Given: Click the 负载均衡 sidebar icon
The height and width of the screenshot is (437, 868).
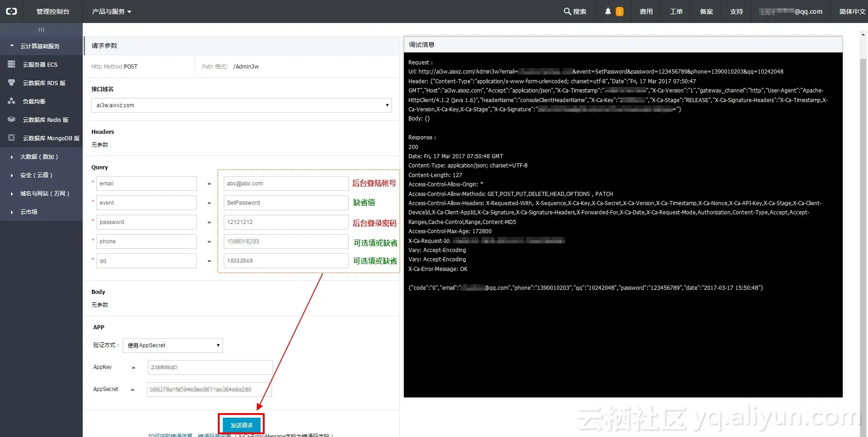Looking at the screenshot, I should [x=11, y=101].
